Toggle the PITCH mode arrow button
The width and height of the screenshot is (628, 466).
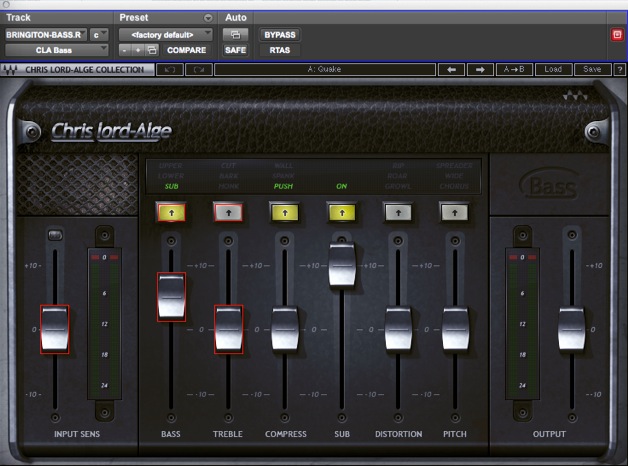[455, 213]
